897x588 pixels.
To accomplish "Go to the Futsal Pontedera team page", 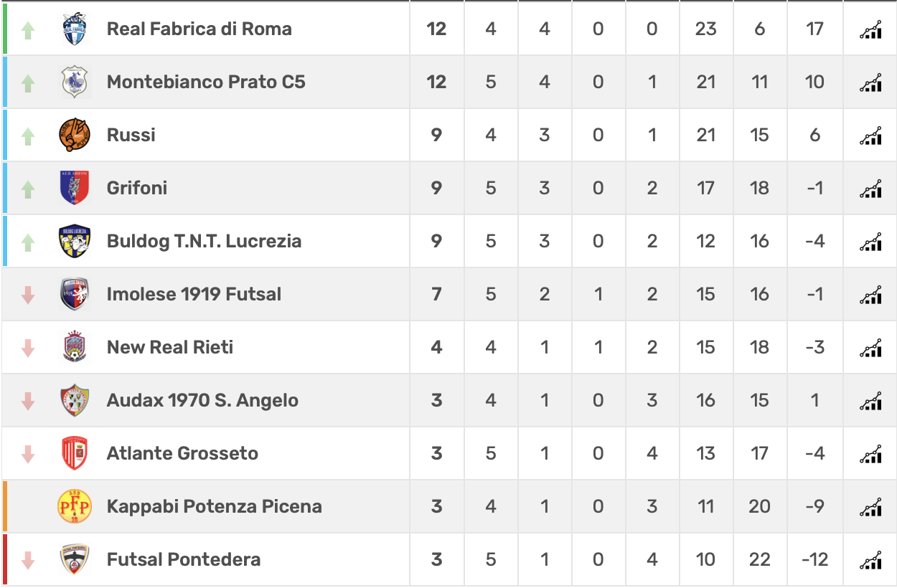I will pos(184,559).
